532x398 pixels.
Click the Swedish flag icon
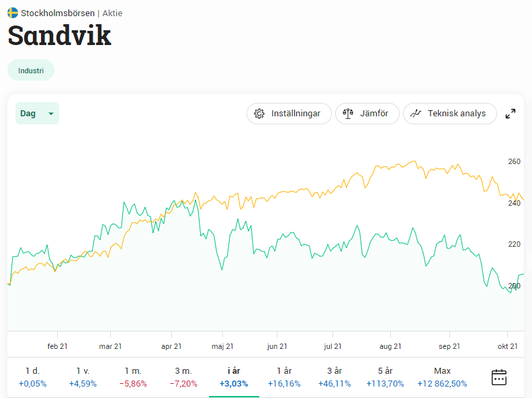[13, 13]
